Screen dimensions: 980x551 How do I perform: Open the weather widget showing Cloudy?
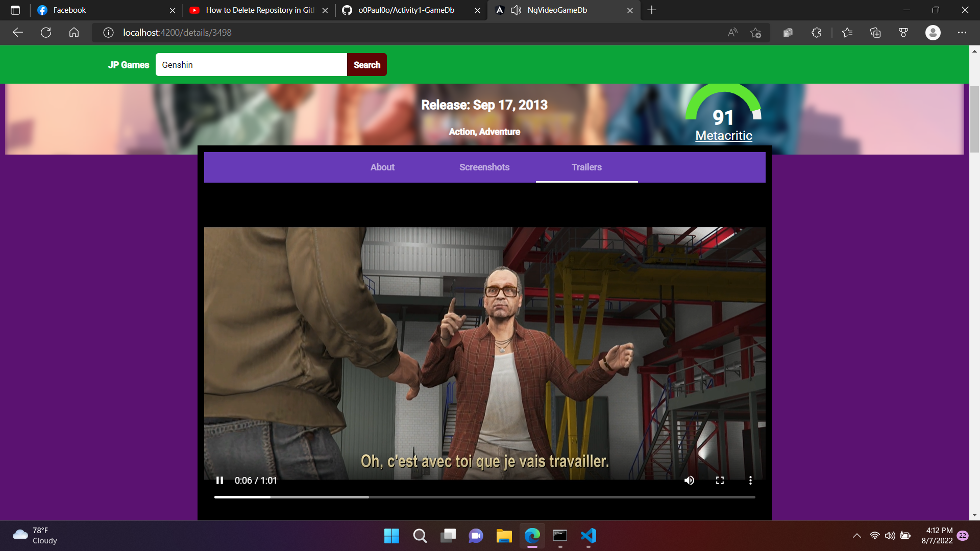[36, 536]
